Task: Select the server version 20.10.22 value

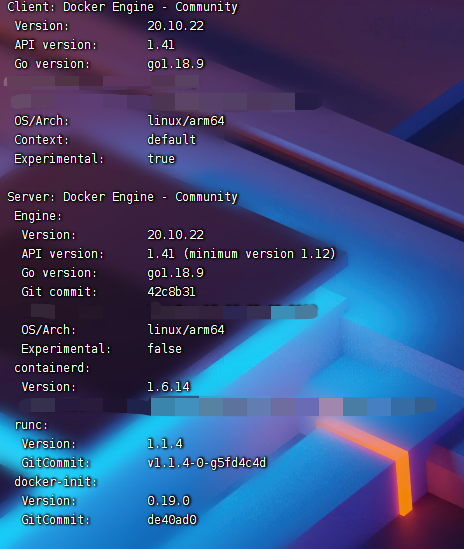Action: (175, 235)
